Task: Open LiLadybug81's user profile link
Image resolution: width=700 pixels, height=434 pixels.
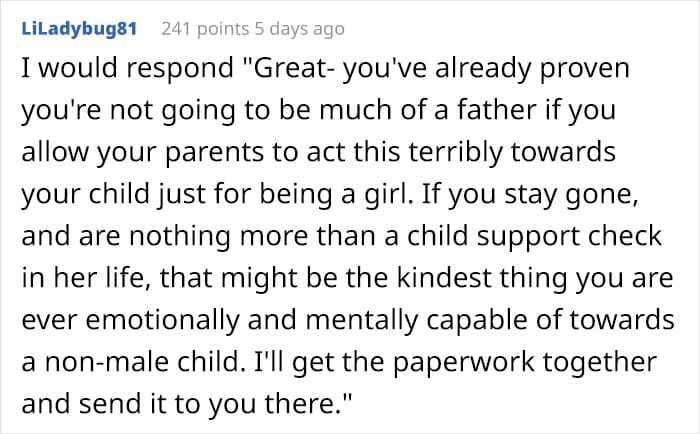Action: point(79,29)
